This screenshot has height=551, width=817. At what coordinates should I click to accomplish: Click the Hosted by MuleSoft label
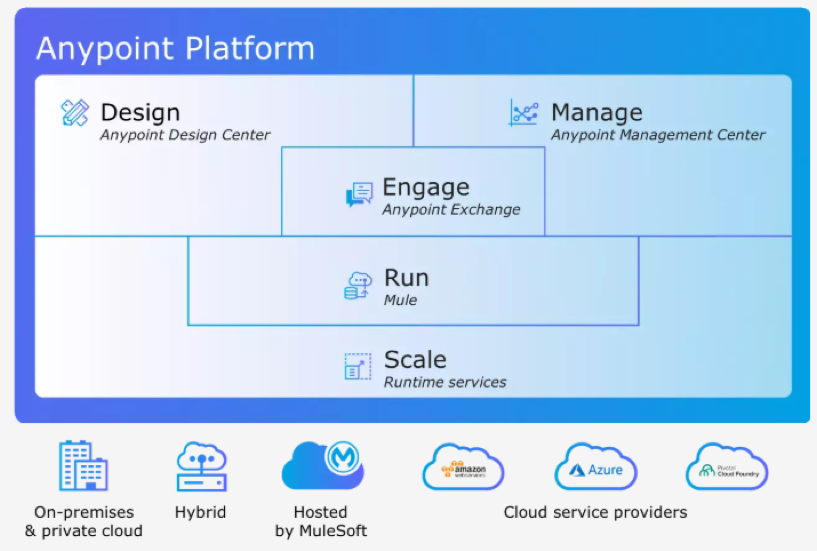(x=321, y=521)
